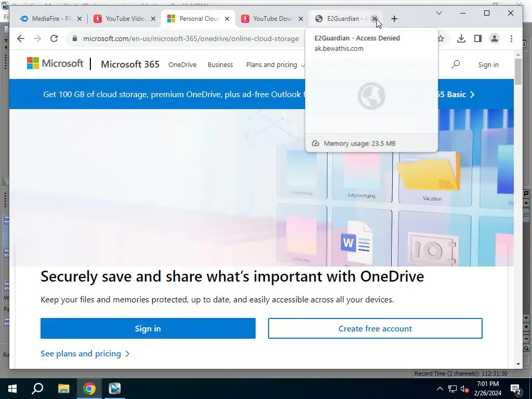The height and width of the screenshot is (399, 532).
Task: Close the Personal Cloud tab
Action: coord(227,19)
